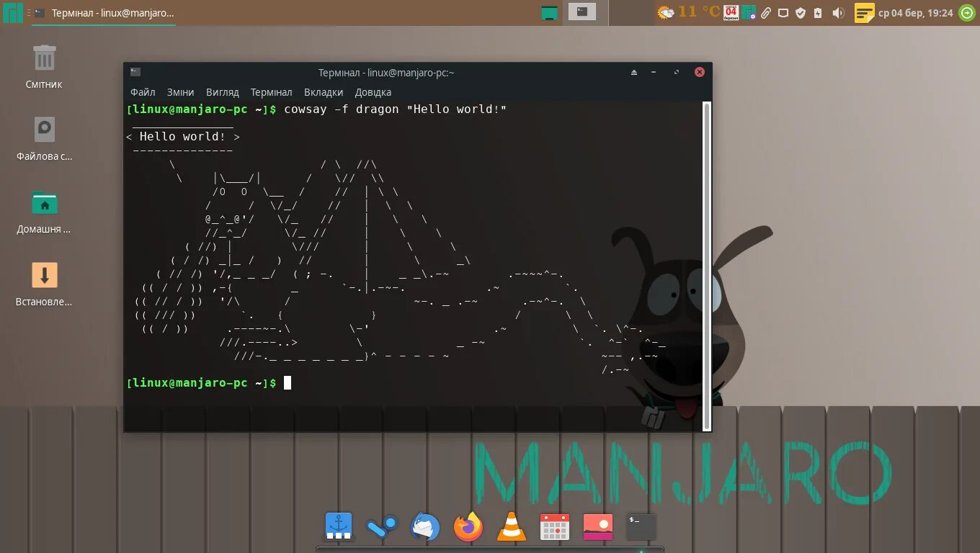This screenshot has width=980, height=553.
Task: Launch the blue Steam dock icon
Action: point(382,527)
